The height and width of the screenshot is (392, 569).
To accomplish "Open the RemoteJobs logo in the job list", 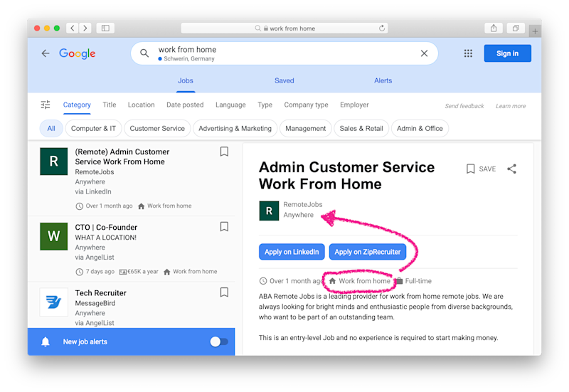I will click(x=54, y=161).
